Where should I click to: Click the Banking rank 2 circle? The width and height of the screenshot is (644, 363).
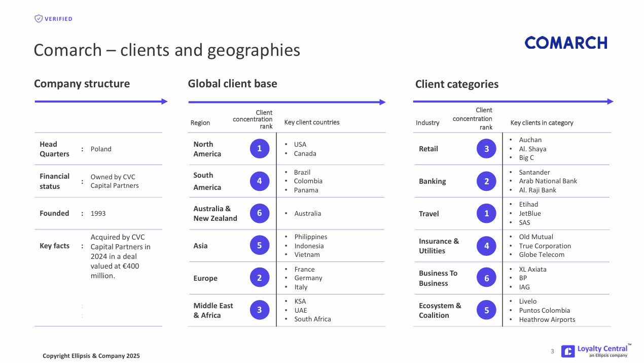pos(486,181)
